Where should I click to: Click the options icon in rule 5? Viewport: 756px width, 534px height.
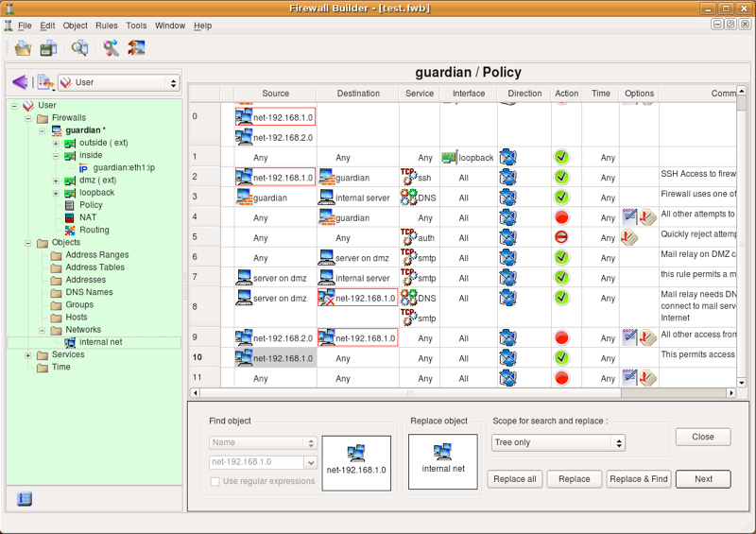(629, 237)
